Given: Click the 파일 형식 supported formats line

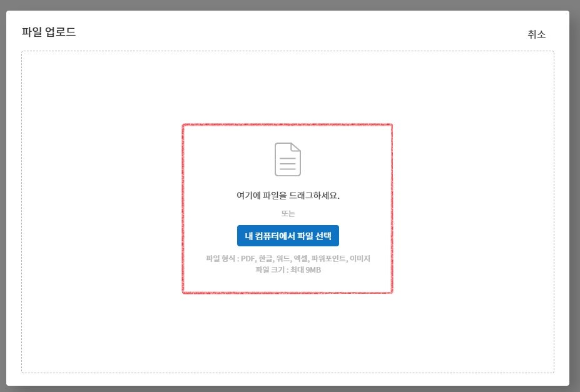Looking at the screenshot, I should pyautogui.click(x=288, y=259).
